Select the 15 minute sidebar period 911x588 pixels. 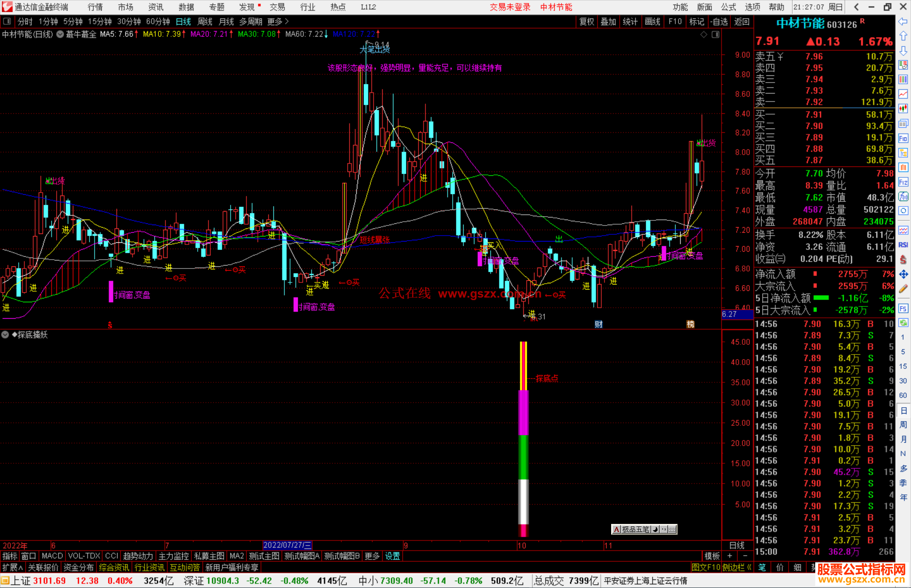coord(903,366)
